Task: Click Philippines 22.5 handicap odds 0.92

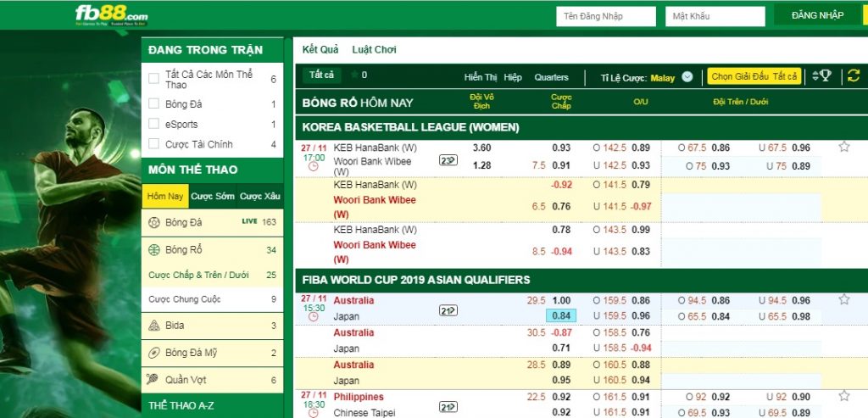Action: [x=561, y=397]
